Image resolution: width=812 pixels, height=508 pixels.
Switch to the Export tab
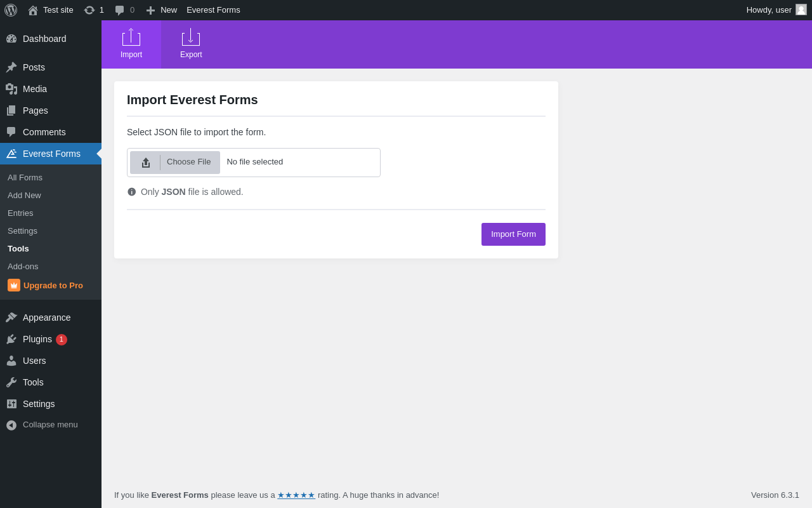[x=191, y=44]
